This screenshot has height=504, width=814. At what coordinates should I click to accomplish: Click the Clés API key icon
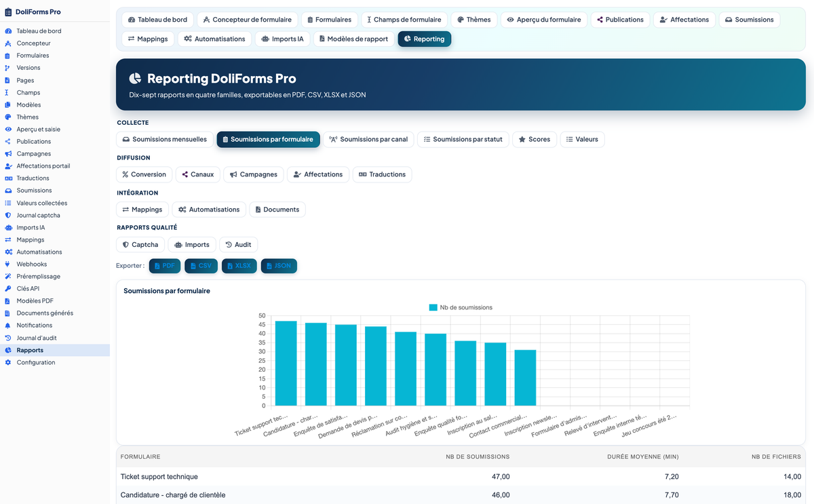pyautogui.click(x=8, y=288)
